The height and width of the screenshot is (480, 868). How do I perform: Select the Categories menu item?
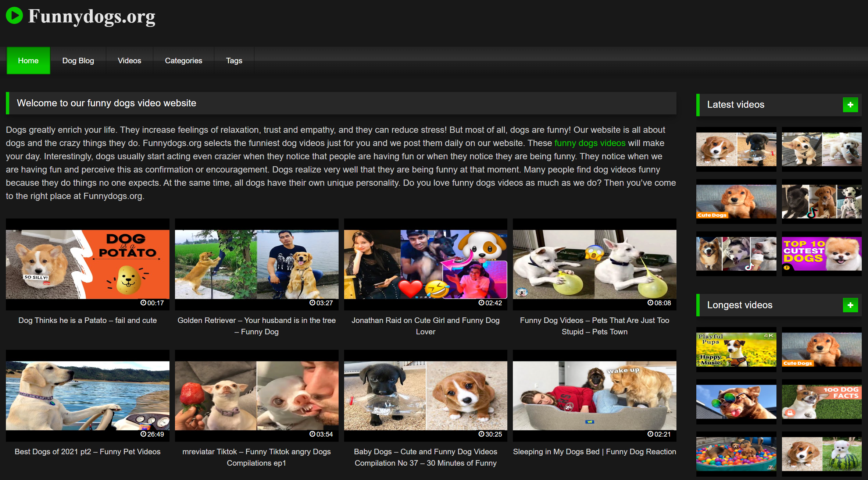coord(183,61)
